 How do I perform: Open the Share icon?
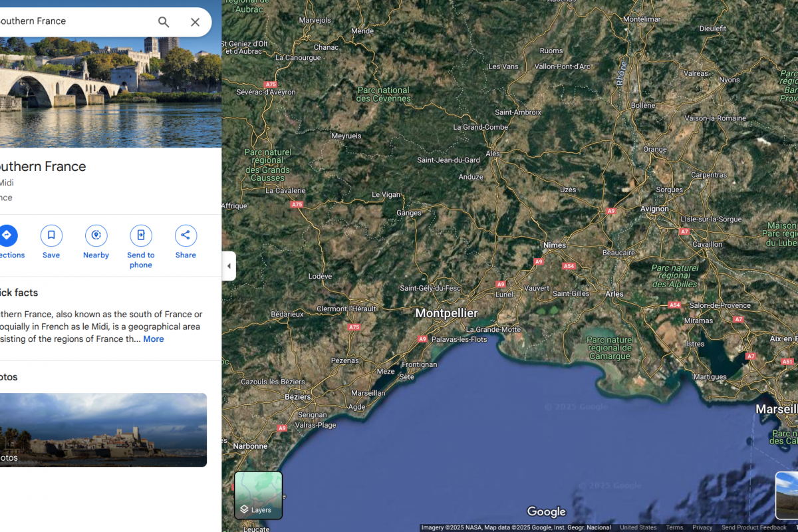pyautogui.click(x=186, y=235)
